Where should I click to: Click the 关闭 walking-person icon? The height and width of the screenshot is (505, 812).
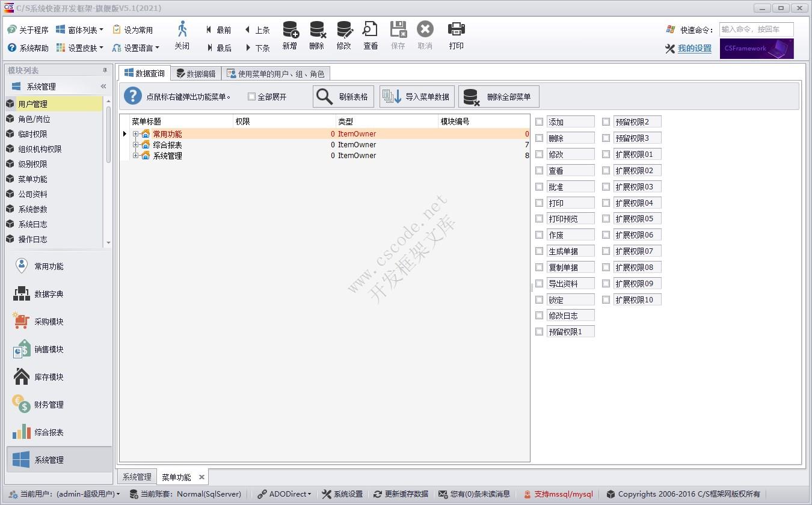182,29
